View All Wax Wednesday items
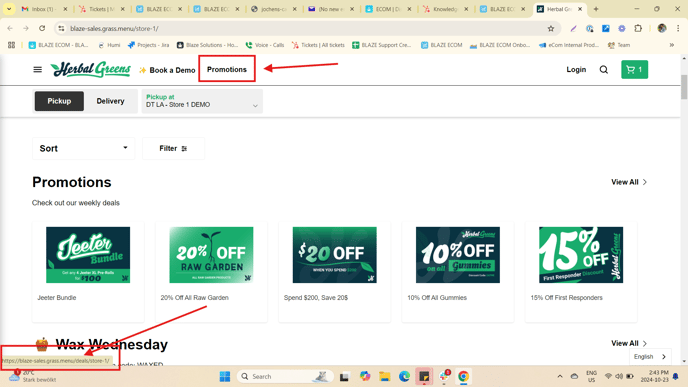This screenshot has height=387, width=688. coord(629,343)
